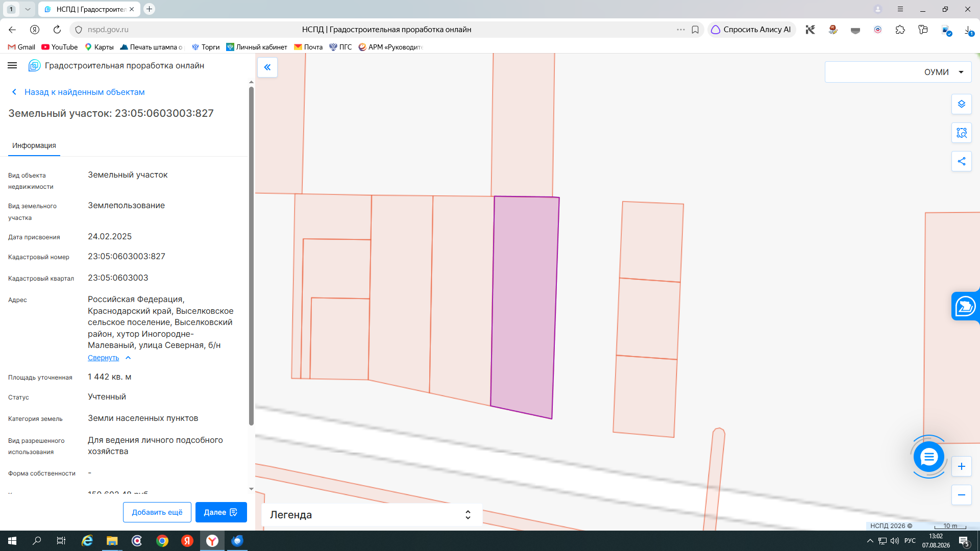Collapse the side panel with double arrow
980x551 pixels.
pyautogui.click(x=267, y=67)
